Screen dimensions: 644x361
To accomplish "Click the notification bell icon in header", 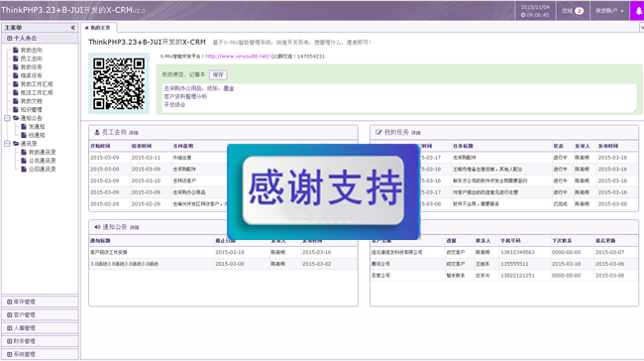I will click(639, 11).
